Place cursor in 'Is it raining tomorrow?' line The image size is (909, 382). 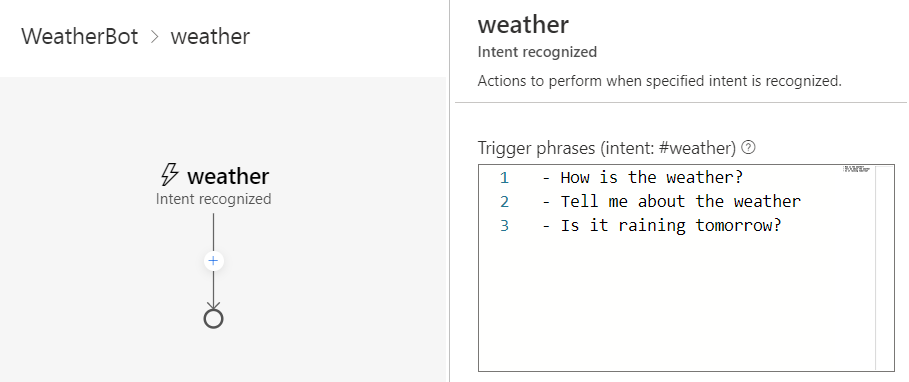point(661,225)
